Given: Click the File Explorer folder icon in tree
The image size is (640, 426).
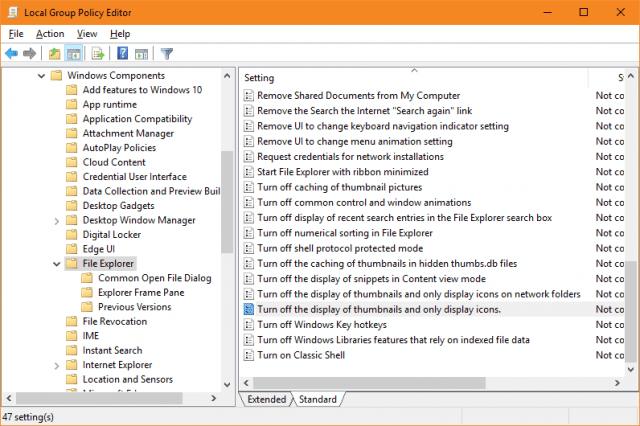Looking at the screenshot, I should (72, 264).
